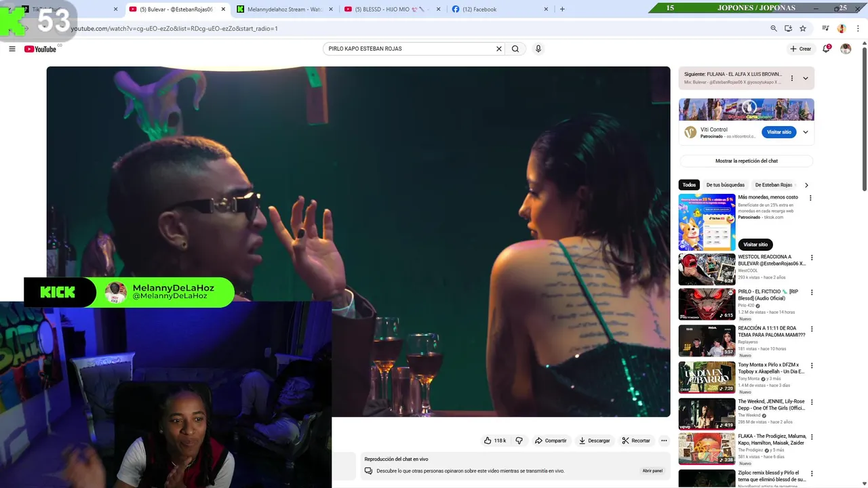Open the FLAKA video thumbnail
Image resolution: width=868 pixels, height=488 pixels.
(x=707, y=449)
